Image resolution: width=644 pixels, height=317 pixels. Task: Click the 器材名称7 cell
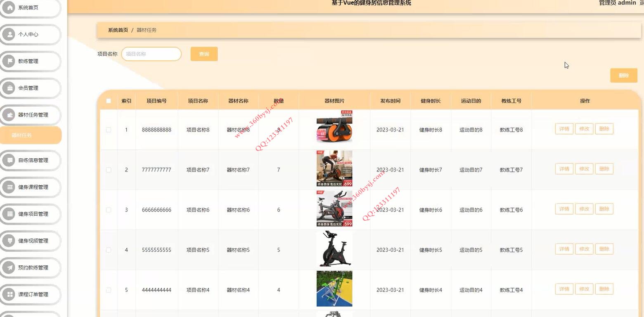tap(238, 170)
